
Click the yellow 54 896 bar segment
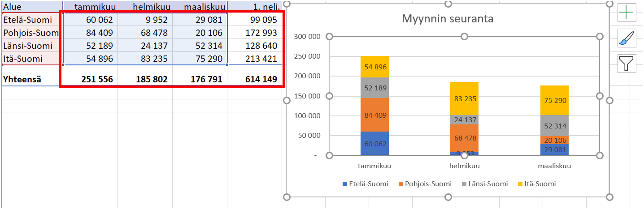pyautogui.click(x=374, y=67)
